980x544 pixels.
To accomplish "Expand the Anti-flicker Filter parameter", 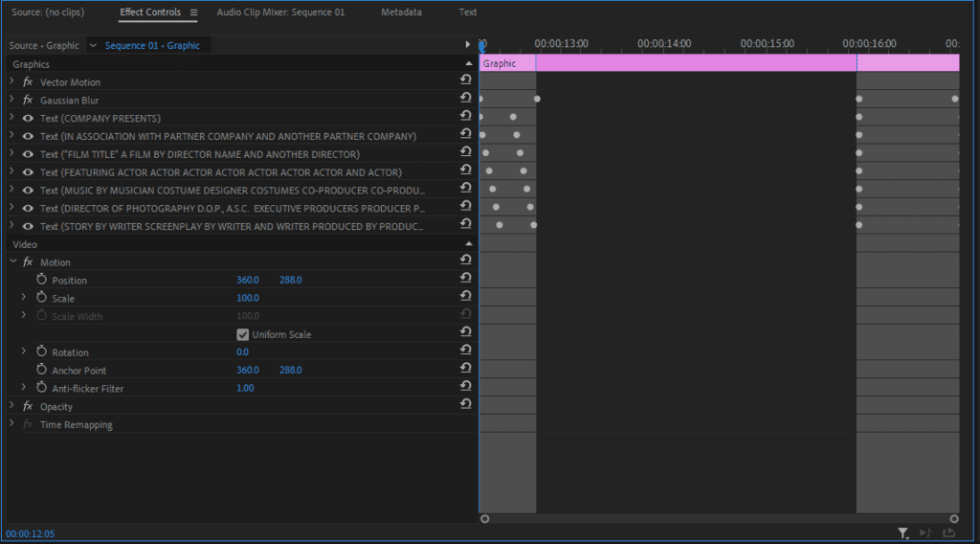I will tap(24, 388).
